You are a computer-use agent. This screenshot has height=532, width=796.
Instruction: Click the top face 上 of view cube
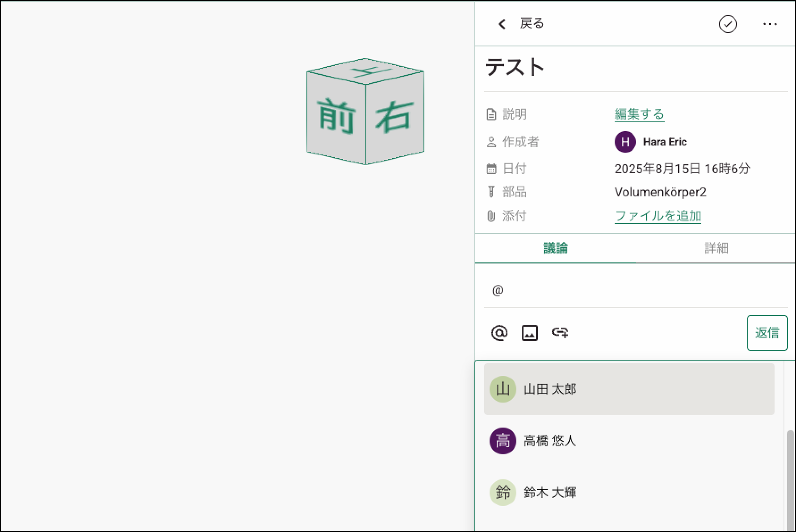366,71
